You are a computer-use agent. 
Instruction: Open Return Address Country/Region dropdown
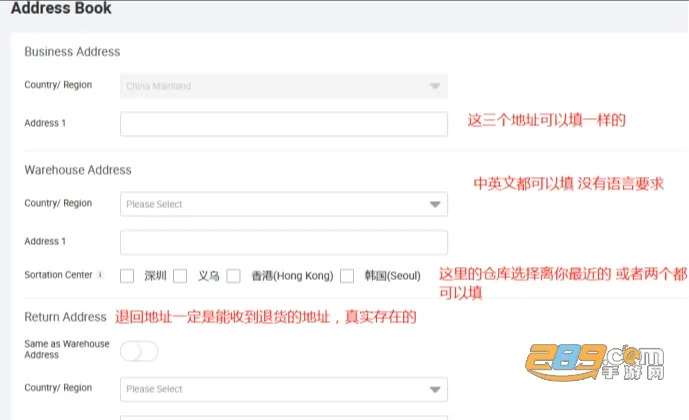click(284, 389)
